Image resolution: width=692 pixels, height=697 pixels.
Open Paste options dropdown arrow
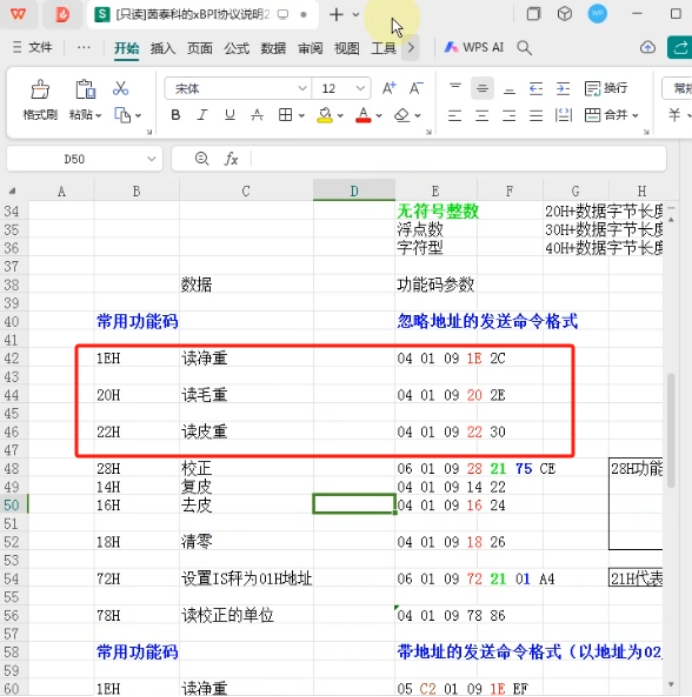click(98, 116)
